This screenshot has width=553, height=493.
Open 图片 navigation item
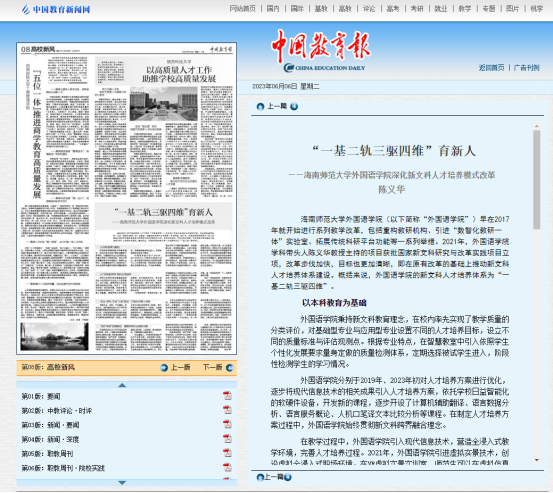(512, 8)
